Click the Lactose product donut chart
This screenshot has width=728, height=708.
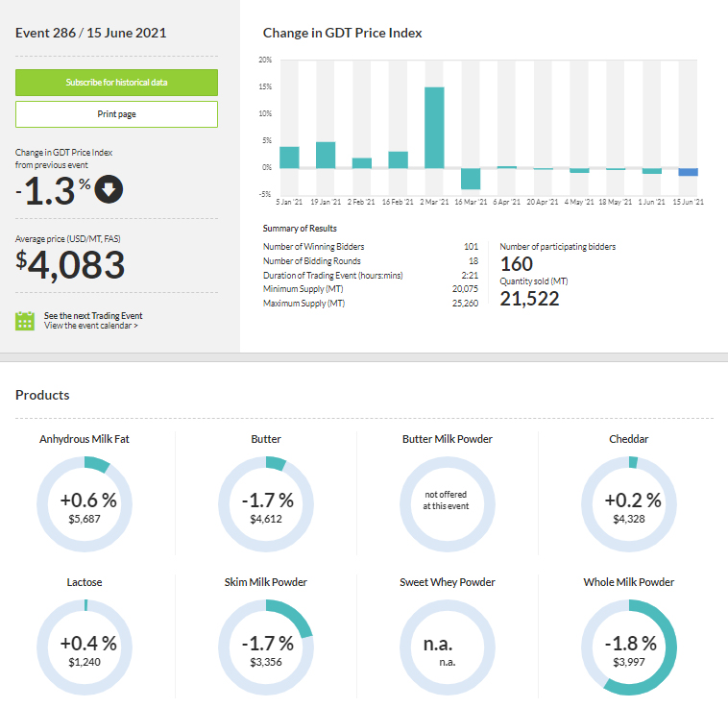click(x=85, y=647)
